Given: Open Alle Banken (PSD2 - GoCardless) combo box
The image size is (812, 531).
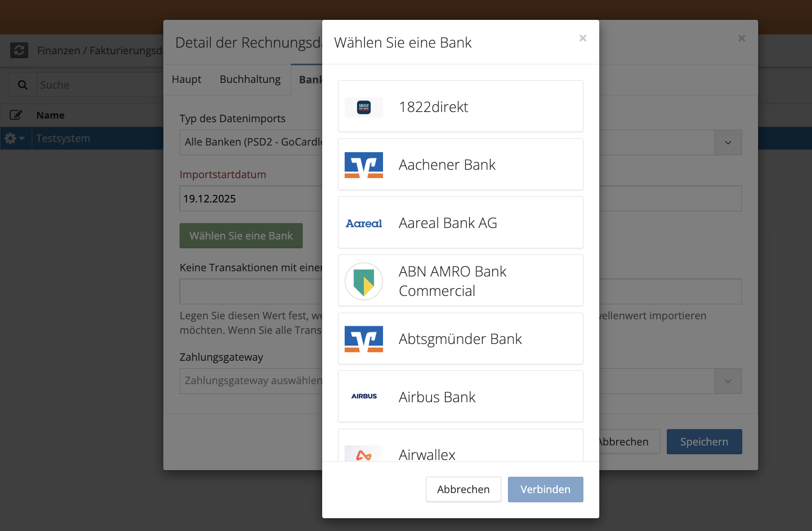Looking at the screenshot, I should (x=251, y=142).
